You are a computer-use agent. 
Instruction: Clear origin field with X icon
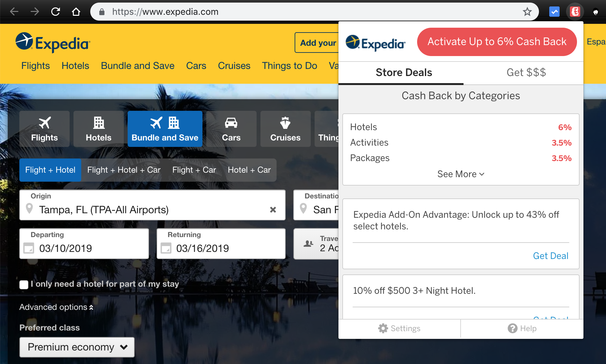tap(273, 210)
